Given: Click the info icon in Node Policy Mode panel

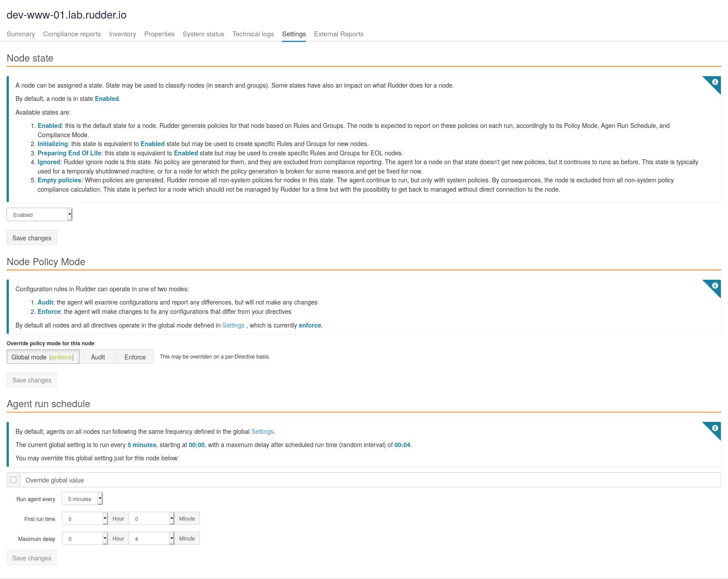Looking at the screenshot, I should [x=715, y=286].
